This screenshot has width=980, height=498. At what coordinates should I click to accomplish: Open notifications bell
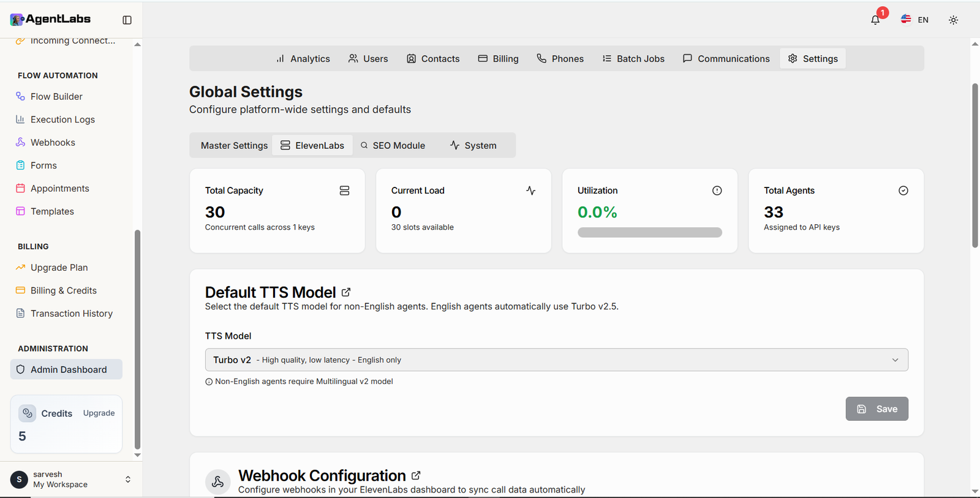pyautogui.click(x=875, y=20)
